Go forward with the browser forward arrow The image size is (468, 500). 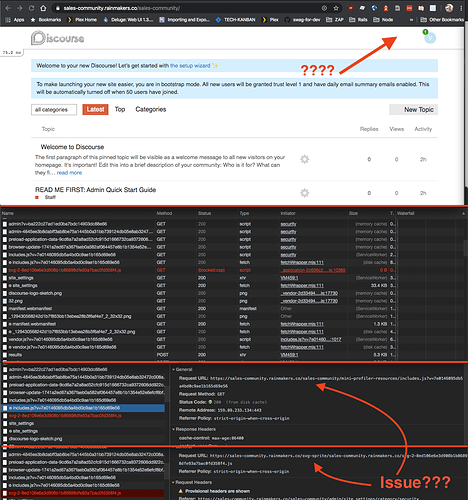tap(20, 8)
